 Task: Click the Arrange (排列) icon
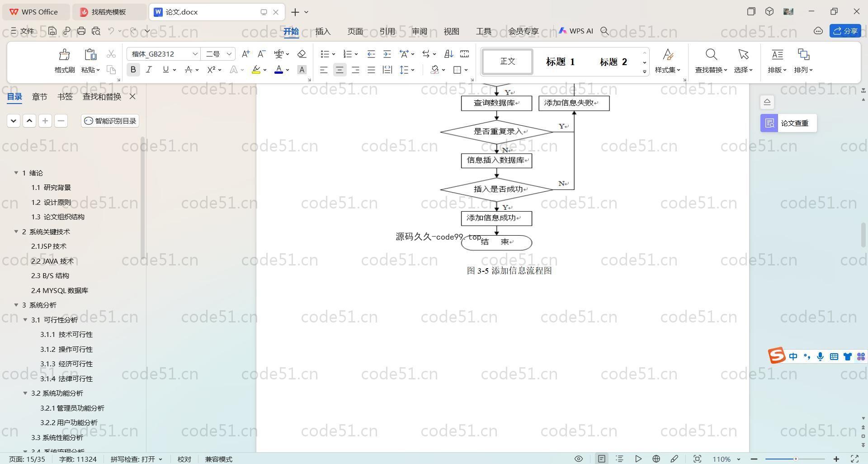[803, 55]
